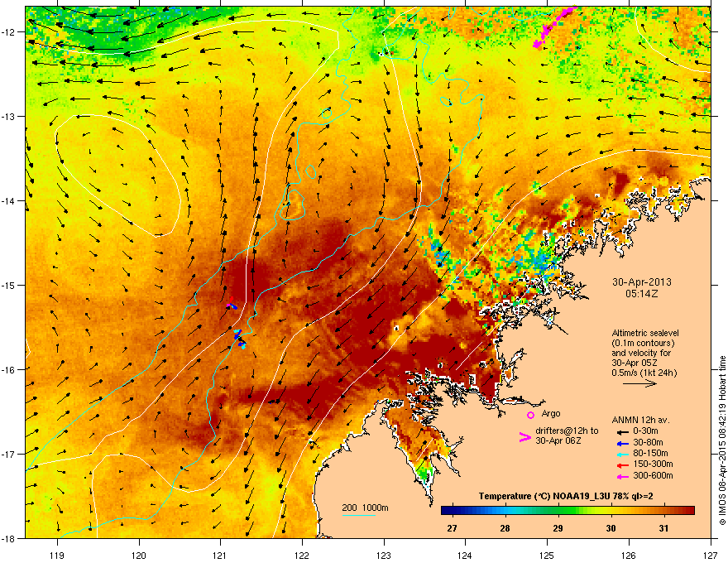Image resolution: width=728 pixels, height=563 pixels.
Task: Click the vertical IMOS copyright timestamp text
Action: [722, 440]
